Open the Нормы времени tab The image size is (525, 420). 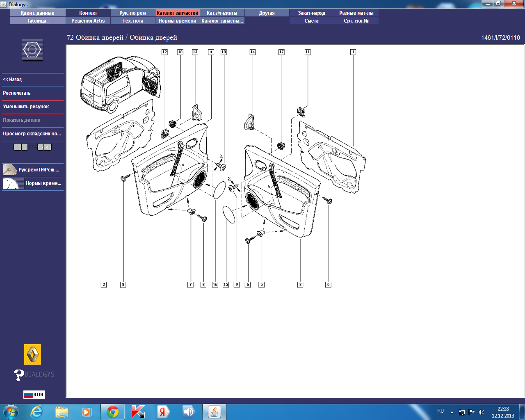178,21
